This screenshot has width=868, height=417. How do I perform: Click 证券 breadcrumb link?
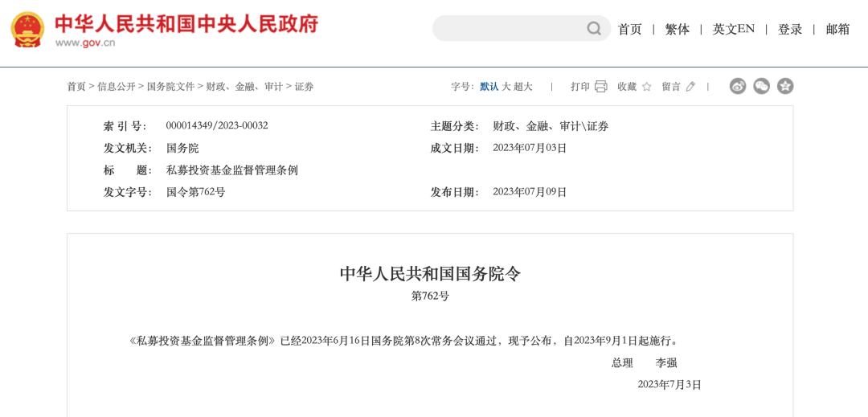304,86
